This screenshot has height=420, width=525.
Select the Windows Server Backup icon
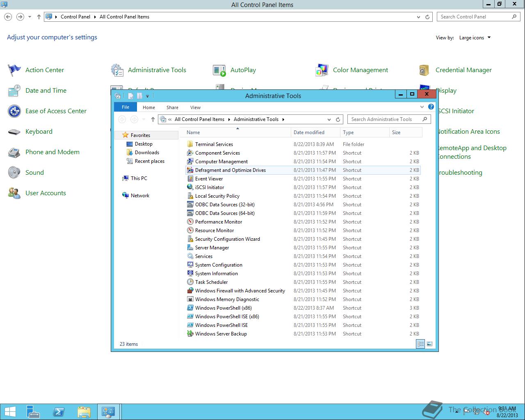[x=190, y=334]
